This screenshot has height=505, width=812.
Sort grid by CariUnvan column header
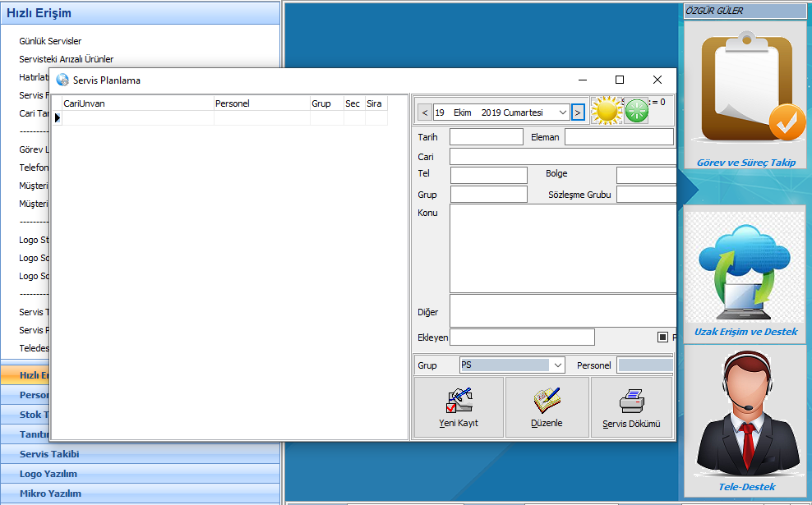137,103
